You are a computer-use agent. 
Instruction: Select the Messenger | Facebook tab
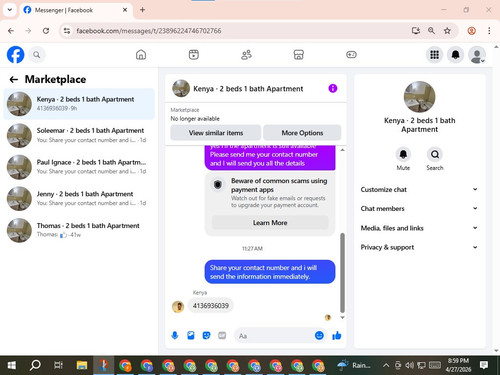point(76,10)
